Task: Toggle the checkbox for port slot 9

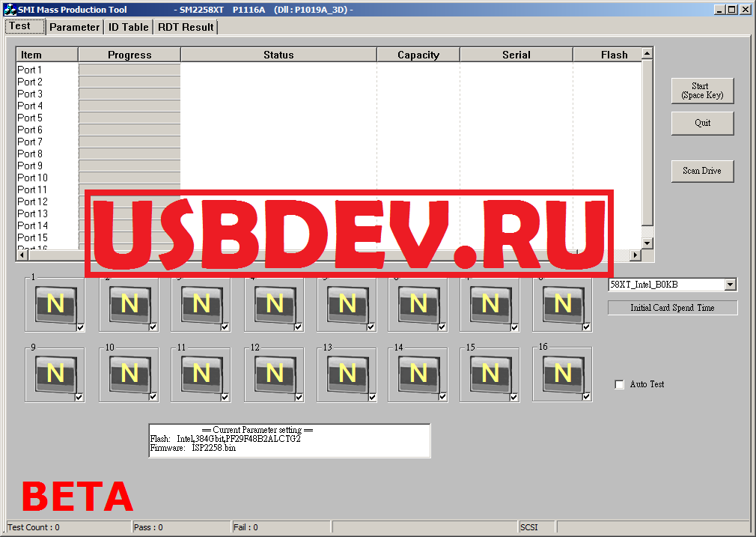Action: 79,397
